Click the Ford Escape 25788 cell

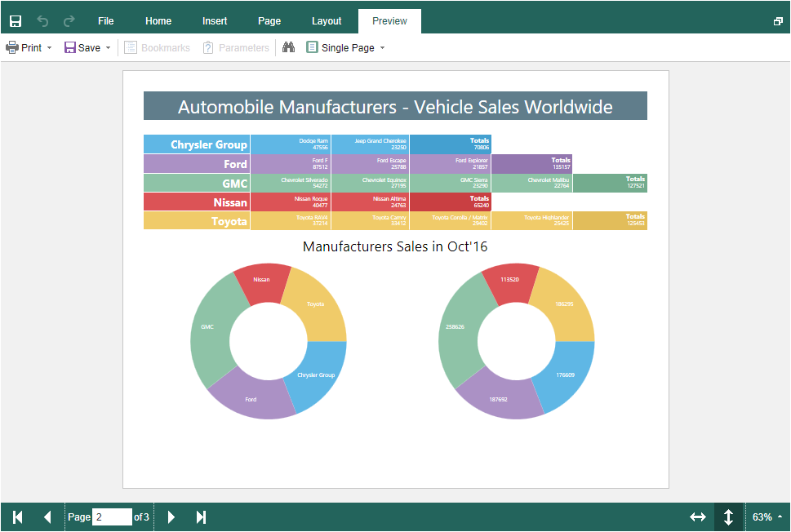(371, 164)
